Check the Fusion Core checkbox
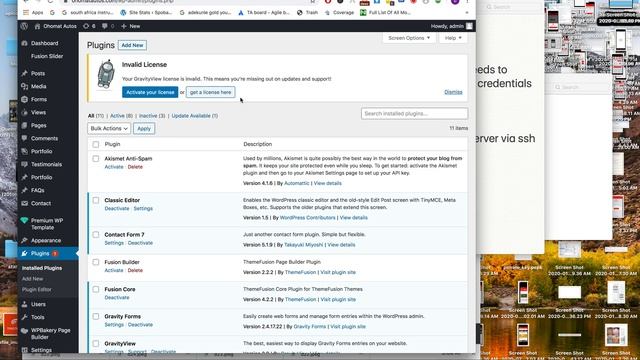 point(96,289)
